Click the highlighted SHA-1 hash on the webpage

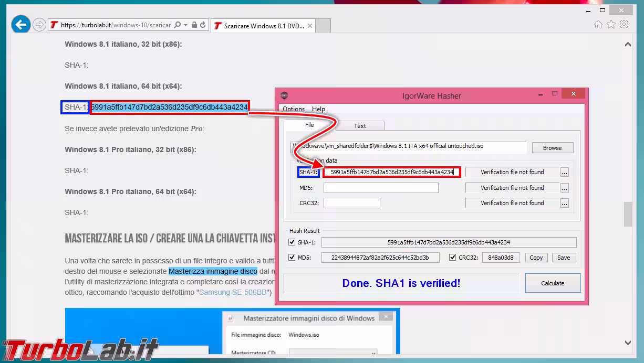coord(169,108)
